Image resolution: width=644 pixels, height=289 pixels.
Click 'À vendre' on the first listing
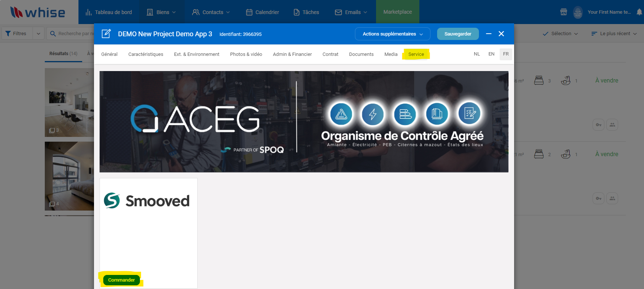click(607, 80)
